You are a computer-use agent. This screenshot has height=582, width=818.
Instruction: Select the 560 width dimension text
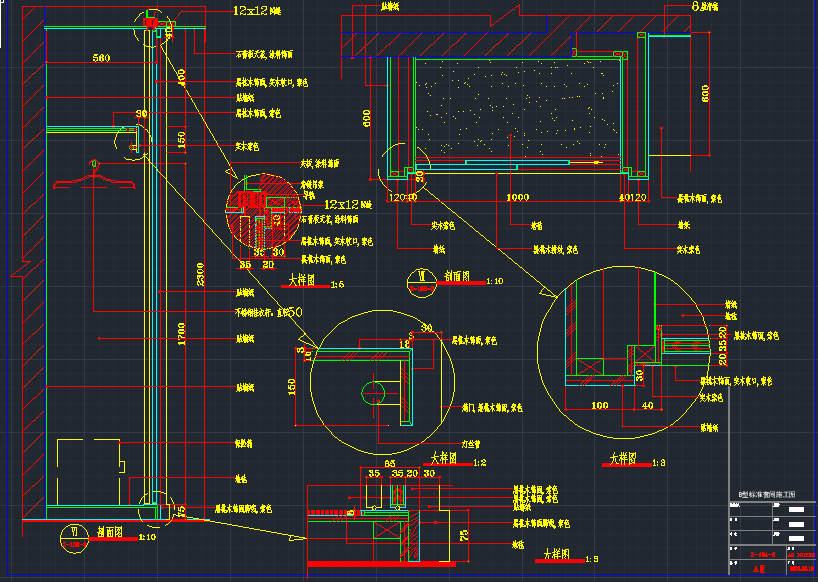coord(100,58)
